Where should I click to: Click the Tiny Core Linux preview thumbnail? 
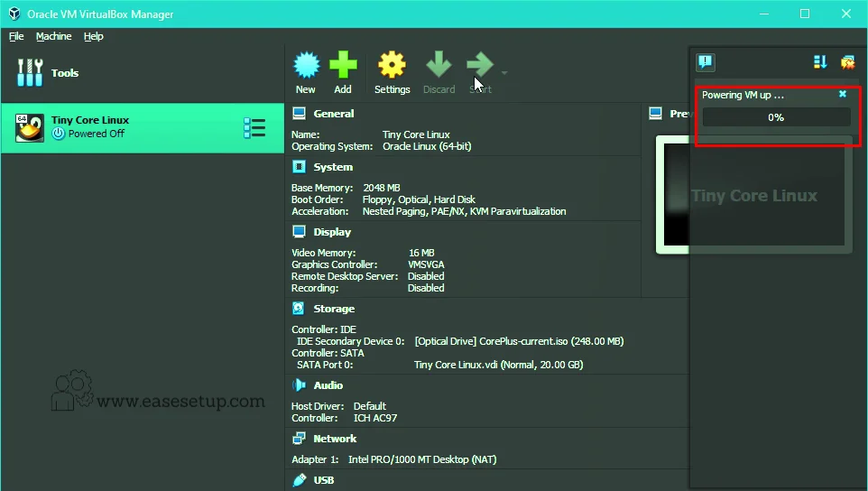point(754,194)
